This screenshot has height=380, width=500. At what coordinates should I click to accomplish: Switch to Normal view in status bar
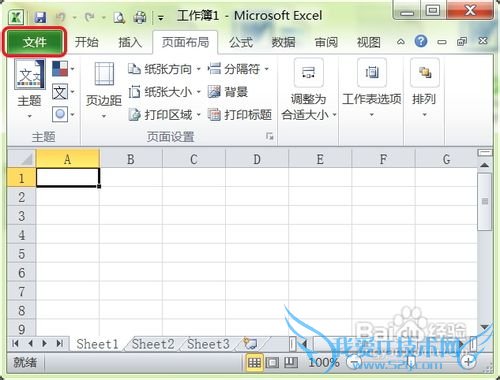[x=254, y=362]
